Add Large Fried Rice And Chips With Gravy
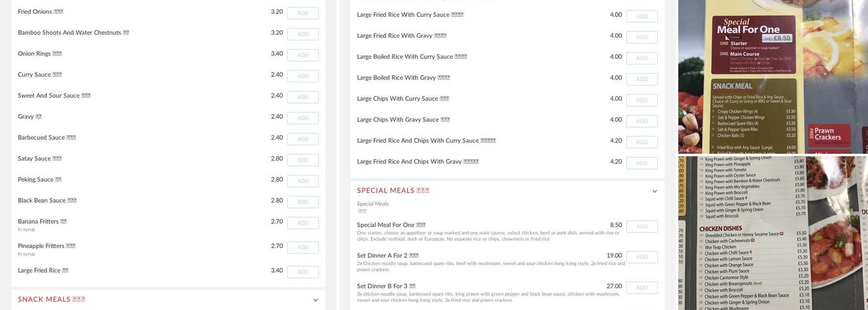This screenshot has height=310, width=868. 642,163
